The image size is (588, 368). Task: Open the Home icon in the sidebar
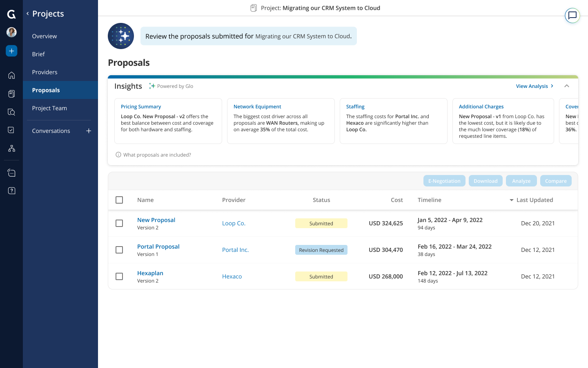(x=11, y=75)
